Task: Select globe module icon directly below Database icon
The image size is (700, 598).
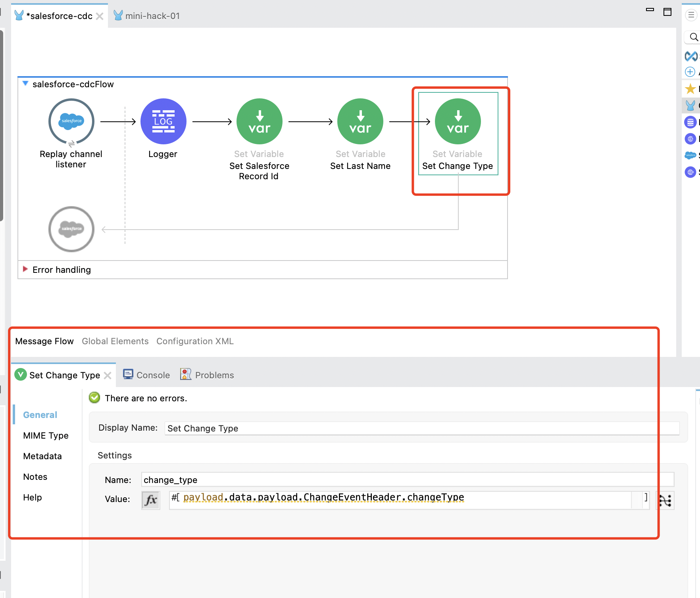Action: (690, 139)
